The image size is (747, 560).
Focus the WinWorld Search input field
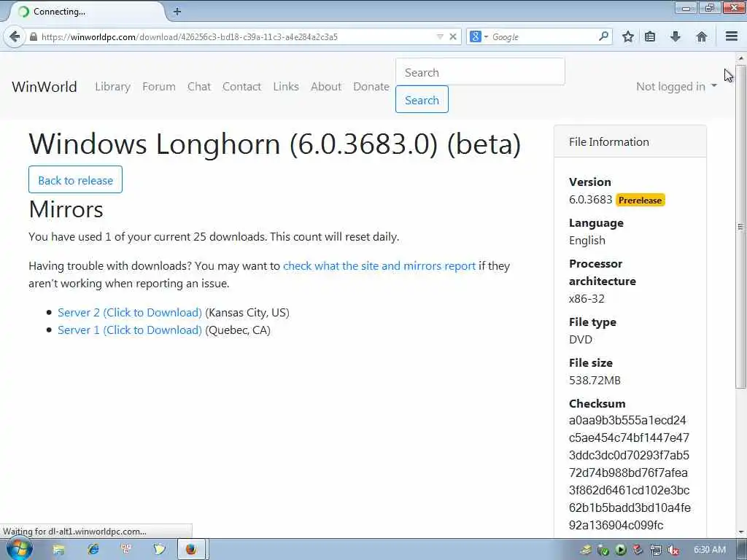coord(480,72)
